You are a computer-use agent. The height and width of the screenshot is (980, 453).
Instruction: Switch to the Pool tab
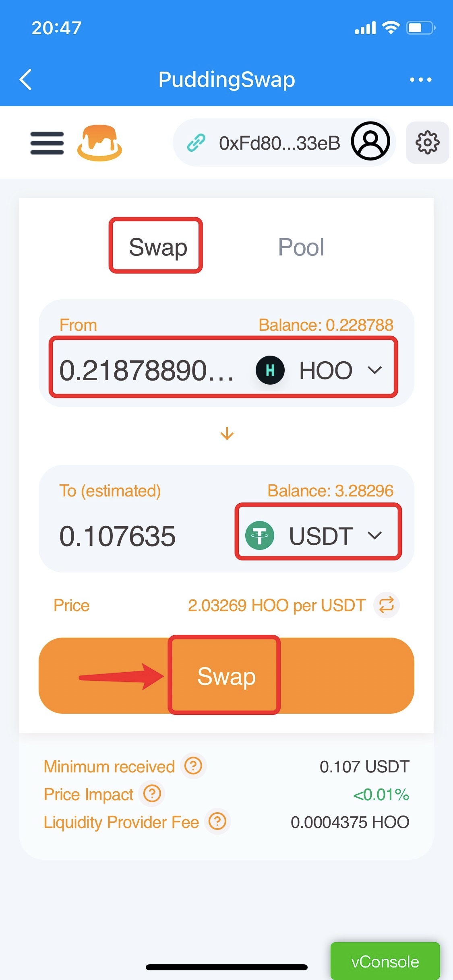[x=301, y=247]
